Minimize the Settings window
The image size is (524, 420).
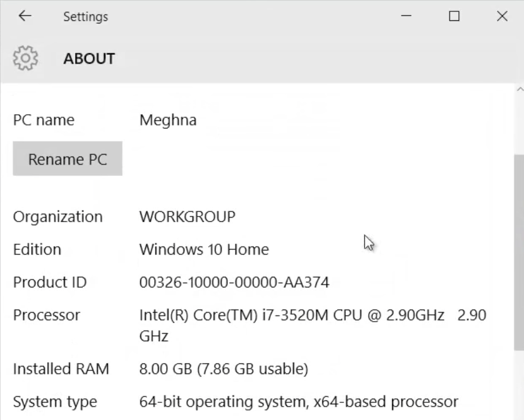(x=407, y=16)
